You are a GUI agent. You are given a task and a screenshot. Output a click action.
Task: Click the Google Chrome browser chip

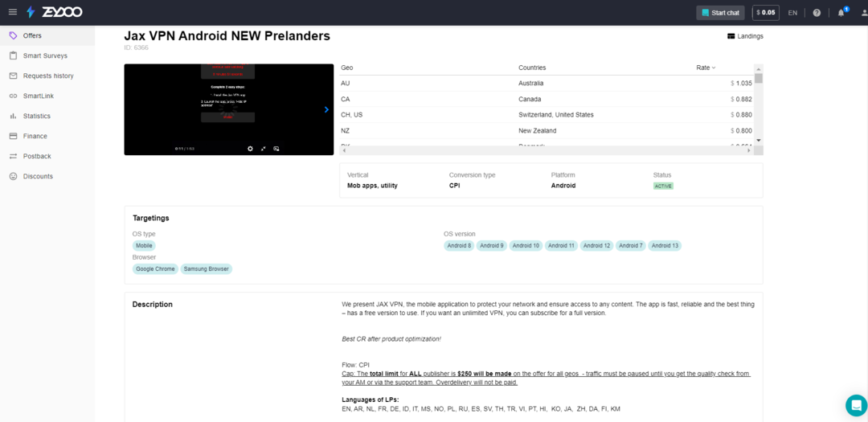(156, 268)
